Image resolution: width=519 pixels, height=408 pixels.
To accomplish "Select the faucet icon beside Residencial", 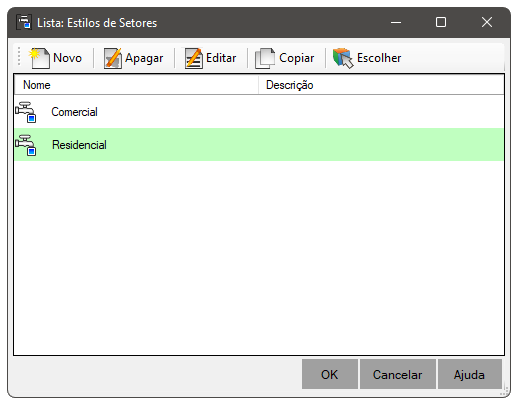I will pyautogui.click(x=26, y=145).
